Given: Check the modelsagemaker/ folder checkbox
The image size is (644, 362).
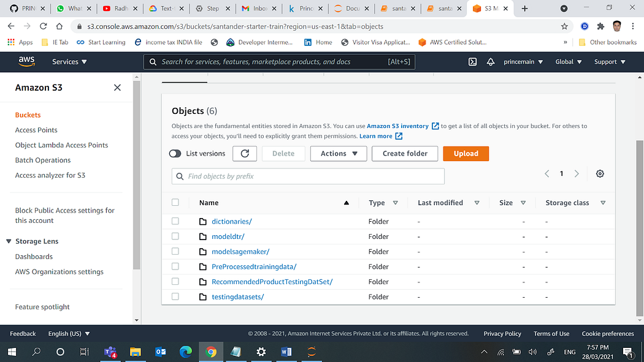Looking at the screenshot, I should tap(175, 251).
